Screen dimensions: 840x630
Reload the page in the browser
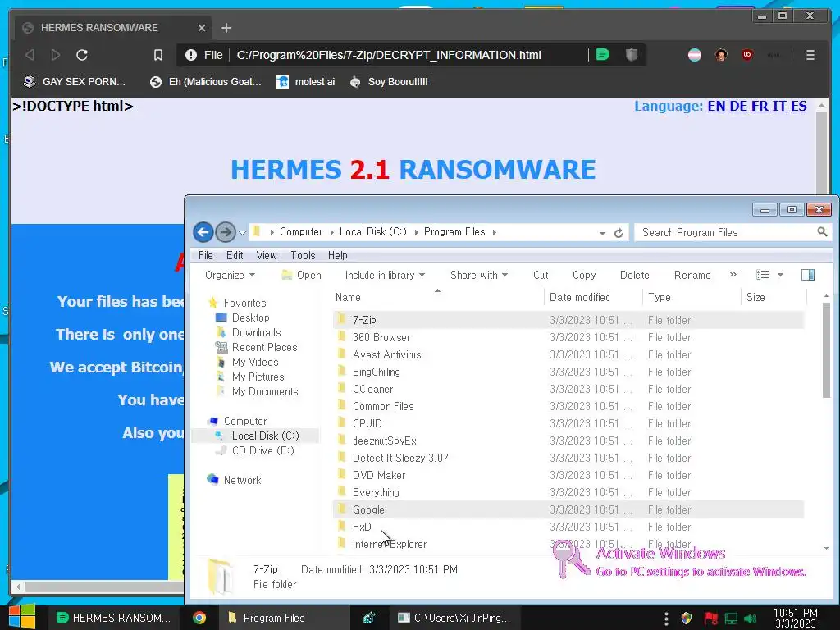click(81, 55)
